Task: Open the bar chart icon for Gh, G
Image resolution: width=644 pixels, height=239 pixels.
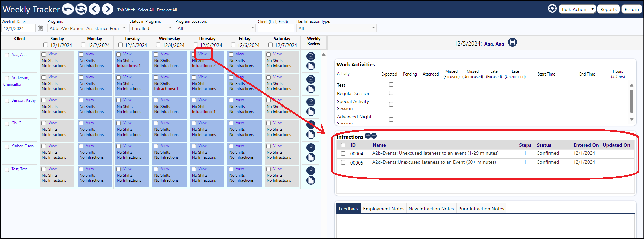Action: 311,135
